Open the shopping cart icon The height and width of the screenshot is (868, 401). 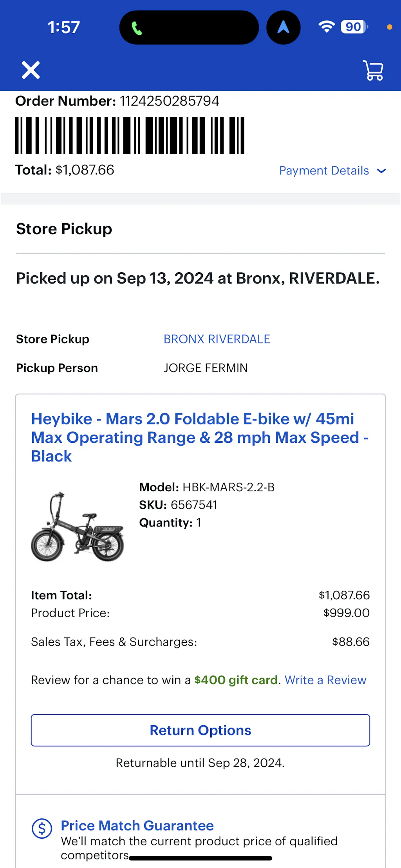click(373, 70)
